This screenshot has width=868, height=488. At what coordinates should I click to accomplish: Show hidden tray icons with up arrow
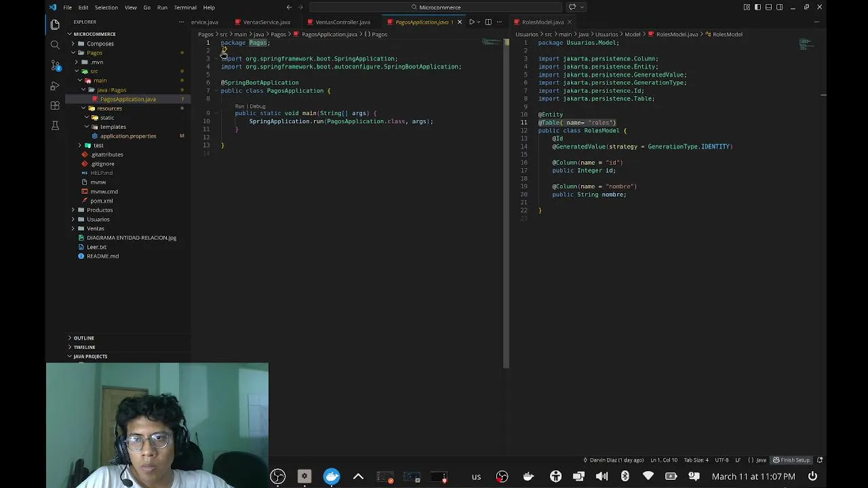(x=358, y=476)
